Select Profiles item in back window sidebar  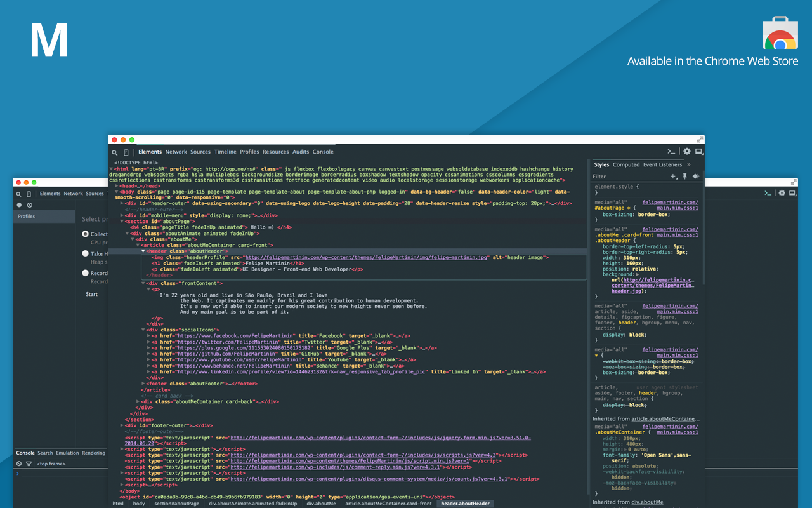tap(44, 216)
